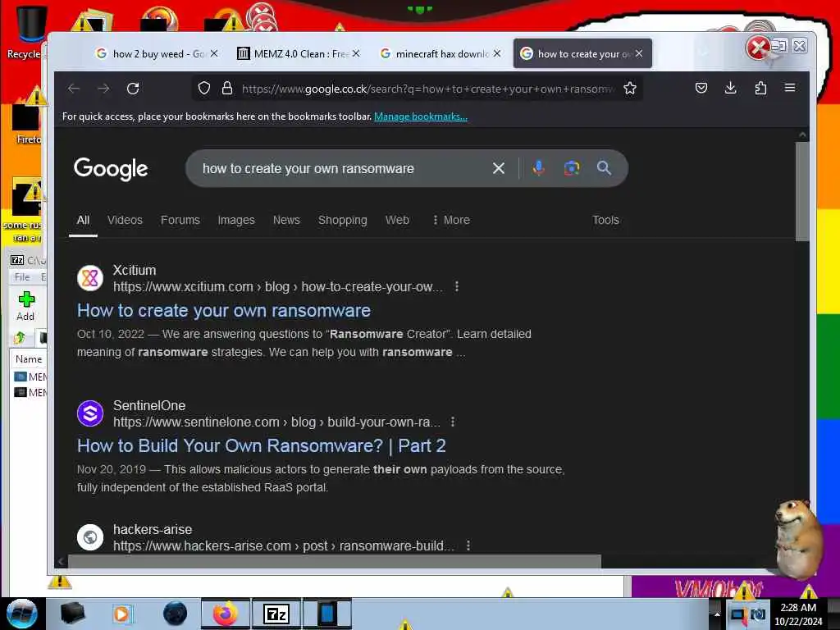Open the search Tools options

pyautogui.click(x=606, y=220)
